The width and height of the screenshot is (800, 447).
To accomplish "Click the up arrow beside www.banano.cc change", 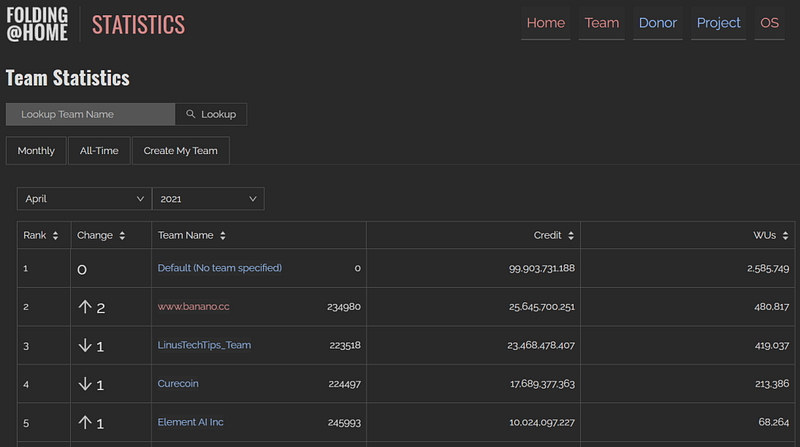I will pyautogui.click(x=85, y=307).
